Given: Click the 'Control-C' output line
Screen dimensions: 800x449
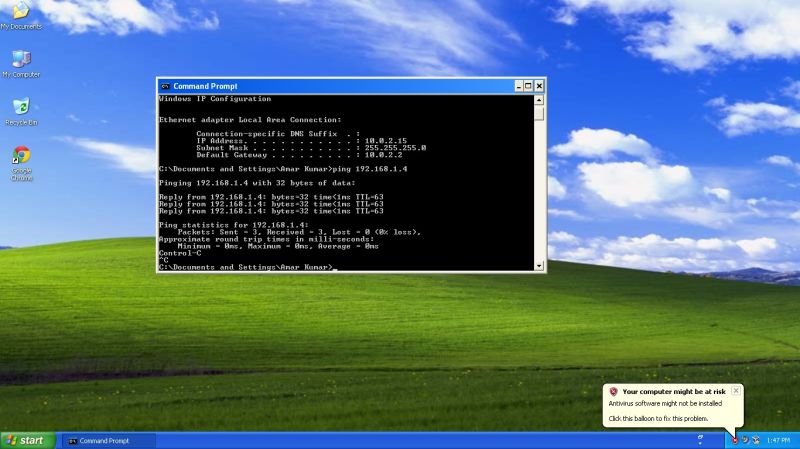Looking at the screenshot, I should coord(180,253).
